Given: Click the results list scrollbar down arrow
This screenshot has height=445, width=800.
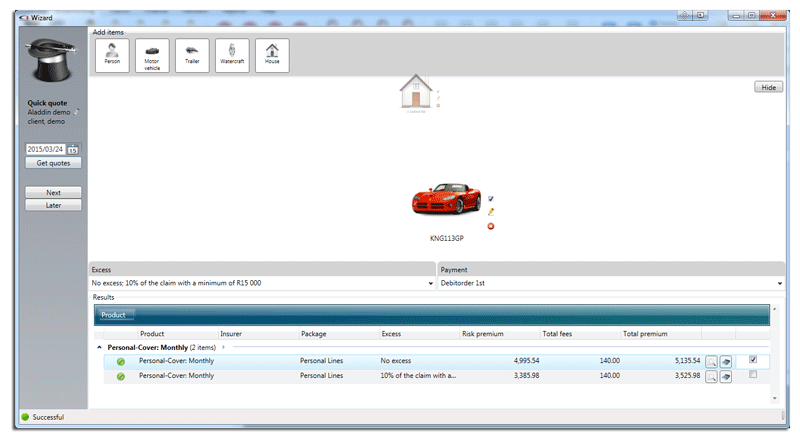Looking at the screenshot, I should click(774, 398).
